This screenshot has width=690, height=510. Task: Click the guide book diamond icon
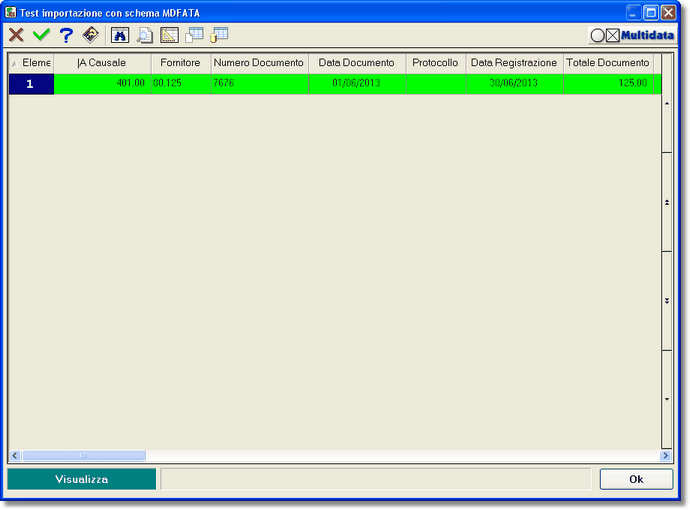pos(91,35)
